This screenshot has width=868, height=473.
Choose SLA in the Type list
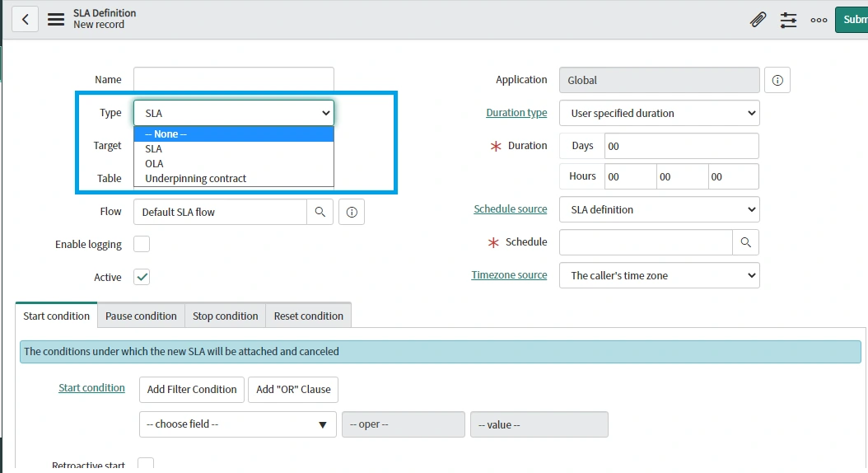coord(234,149)
